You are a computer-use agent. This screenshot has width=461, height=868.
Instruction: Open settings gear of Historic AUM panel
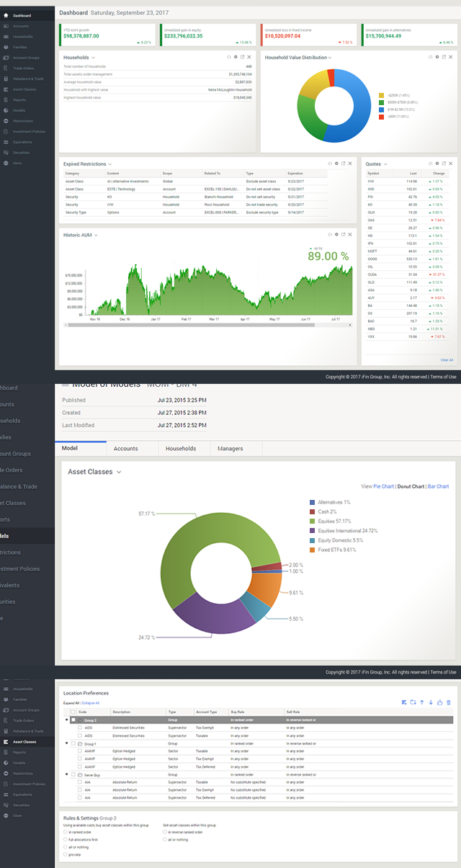tap(336, 234)
